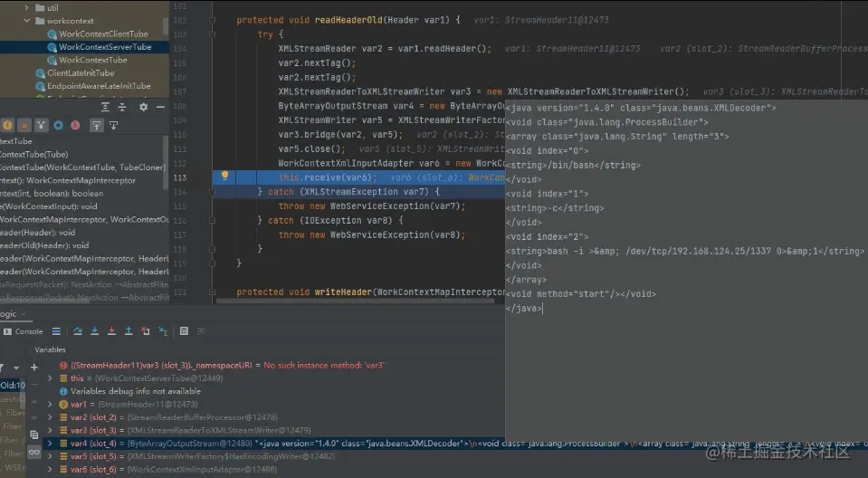The width and height of the screenshot is (868, 478).
Task: Open the Console tab in debugger
Action: (24, 331)
